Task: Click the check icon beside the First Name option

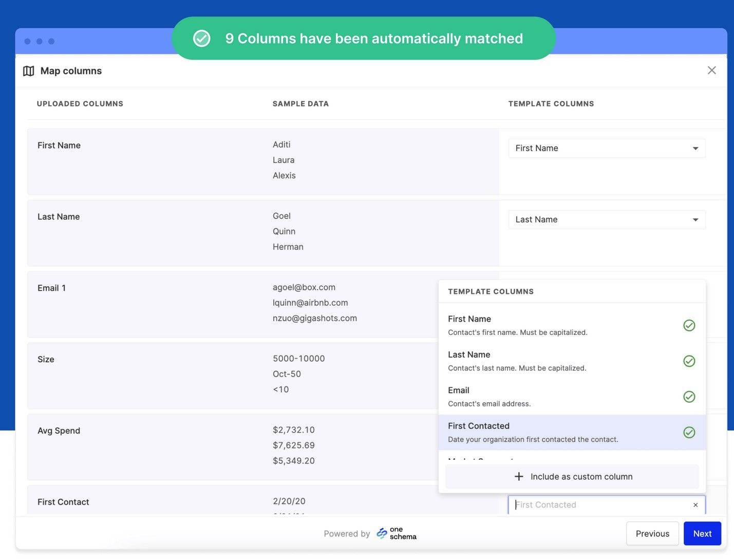Action: [689, 325]
